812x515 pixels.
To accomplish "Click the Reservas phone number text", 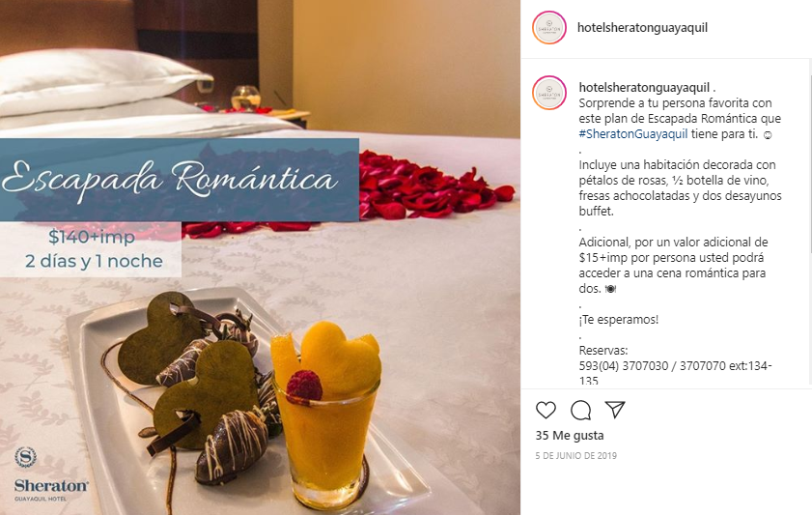I will (675, 366).
